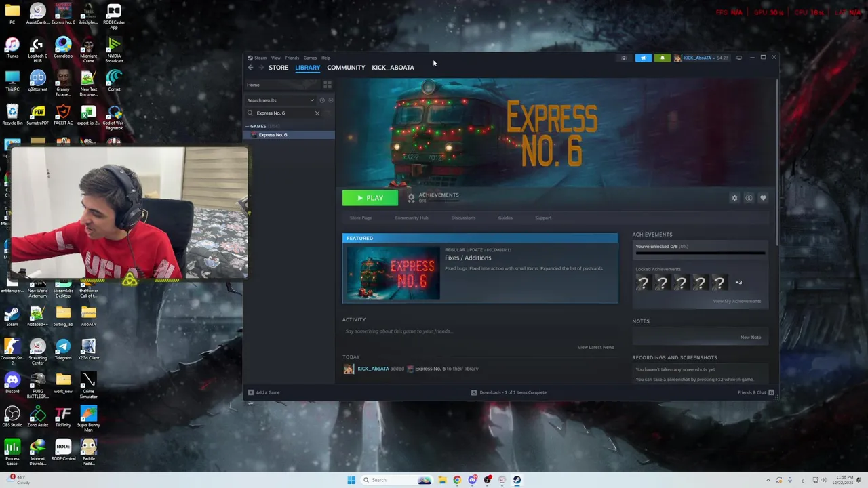The height and width of the screenshot is (488, 868).
Task: Click the blue announcements megaphone button
Action: click(644, 58)
